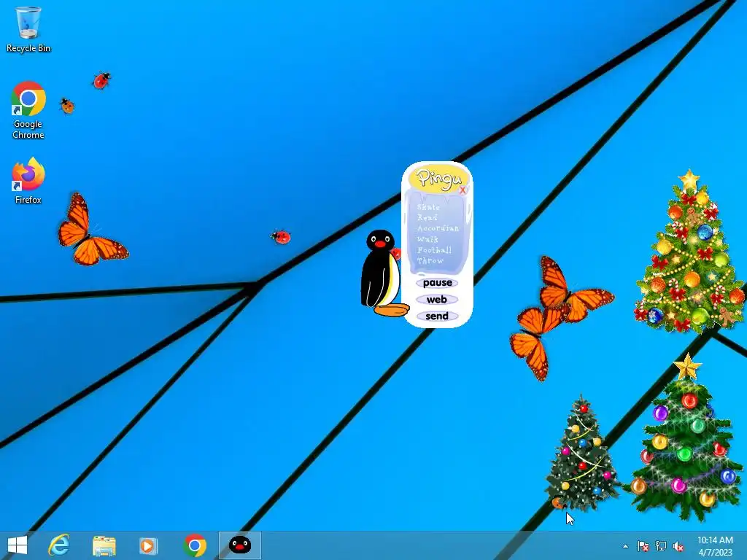
Task: Open the network tray icon
Action: point(661,546)
